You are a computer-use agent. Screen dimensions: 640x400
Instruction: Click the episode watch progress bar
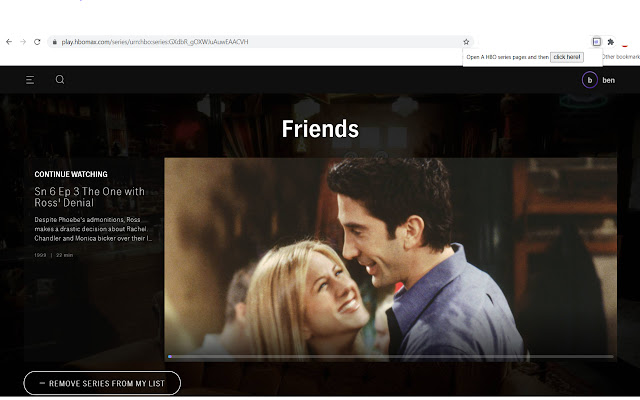pyautogui.click(x=390, y=357)
